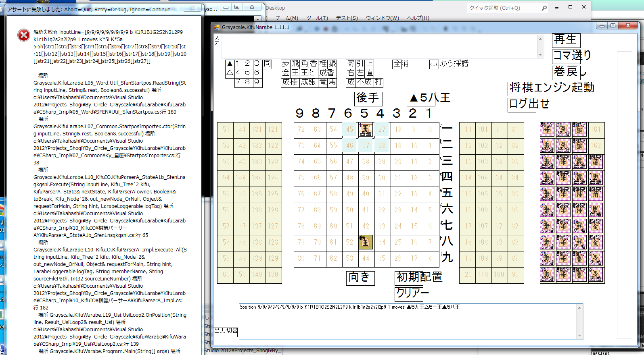This screenshot has width=644, height=355.
Task: Start the engine with 将棋エンジン起動
Action: (522, 88)
